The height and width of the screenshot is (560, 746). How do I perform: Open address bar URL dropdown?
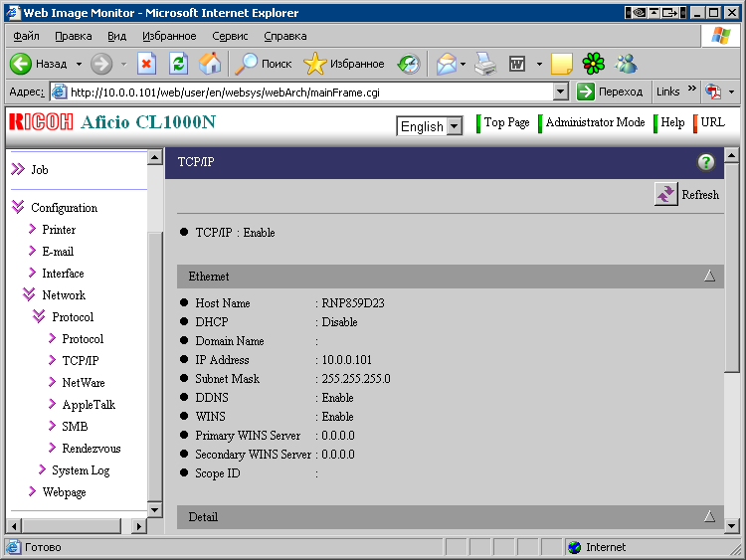pyautogui.click(x=561, y=92)
